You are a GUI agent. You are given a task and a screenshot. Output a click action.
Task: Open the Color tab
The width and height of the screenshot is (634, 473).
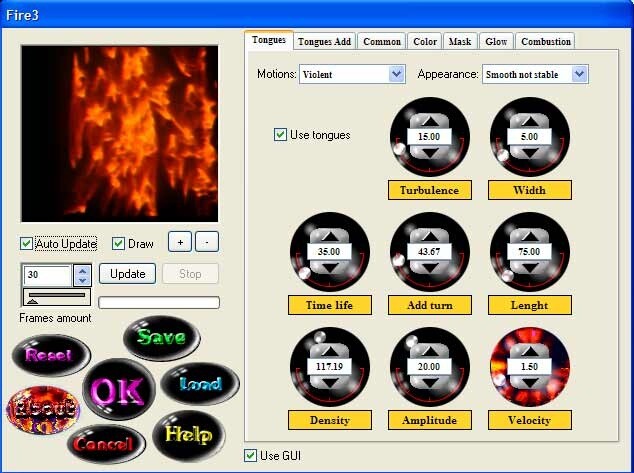coord(425,41)
